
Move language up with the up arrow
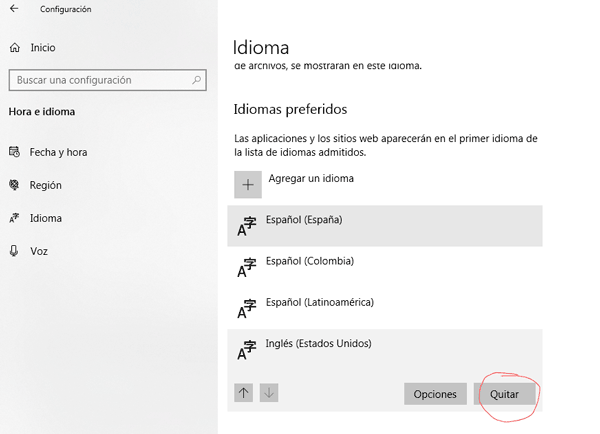point(244,393)
